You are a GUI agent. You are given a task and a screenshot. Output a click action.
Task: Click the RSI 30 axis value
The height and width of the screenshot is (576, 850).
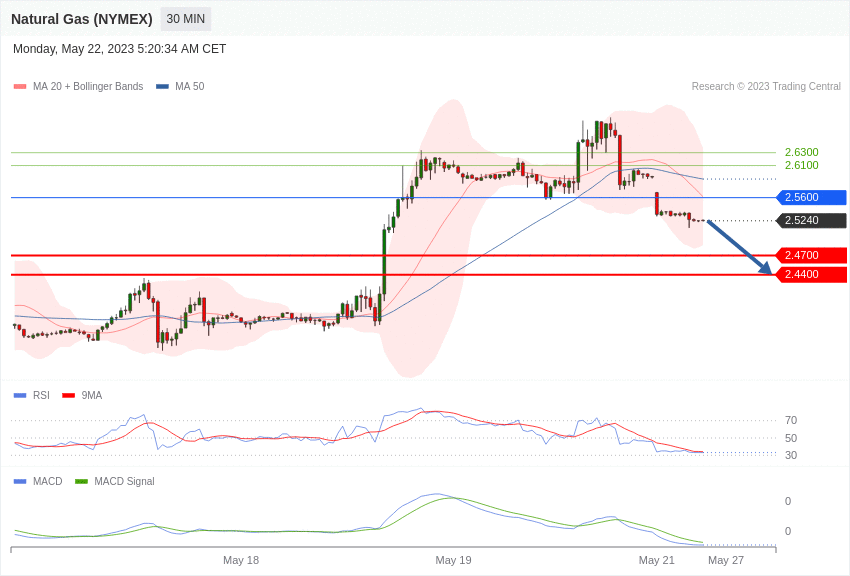pyautogui.click(x=791, y=456)
